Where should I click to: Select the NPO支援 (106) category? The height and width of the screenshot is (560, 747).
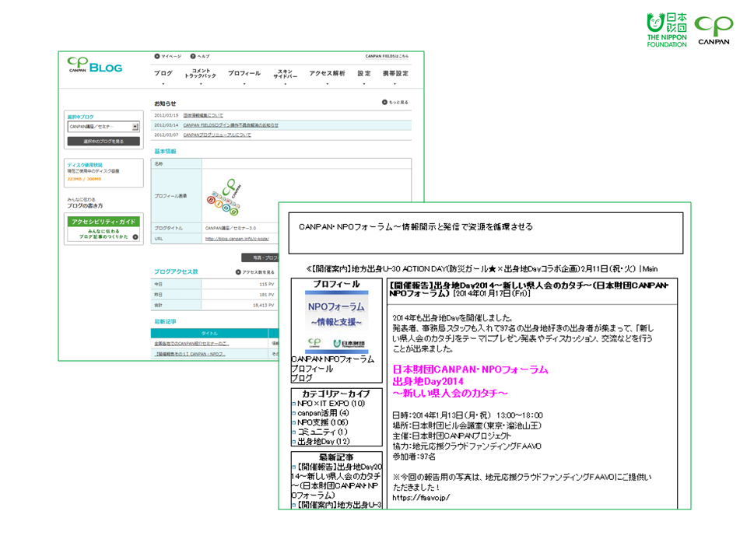(x=322, y=422)
